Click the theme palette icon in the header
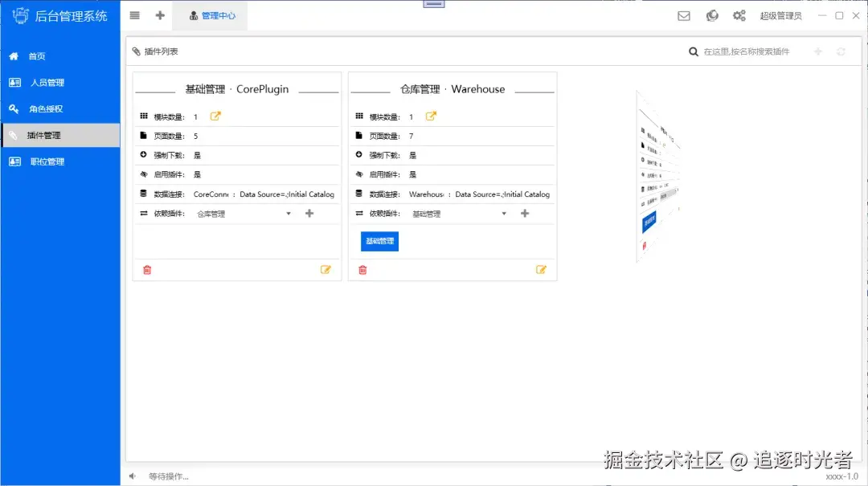The image size is (868, 486). [x=712, y=16]
